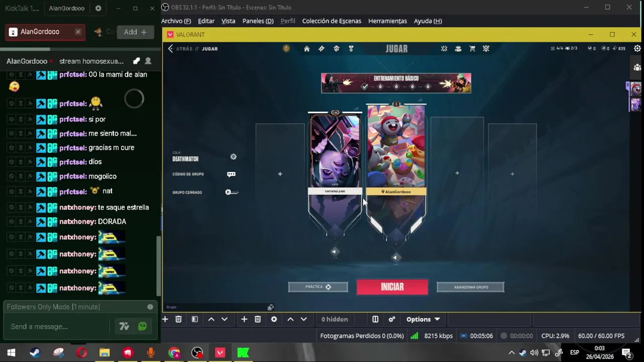Timeout icon on 'te saque estrella' message
The width and height of the screenshot is (644, 362).
[x=21, y=208]
